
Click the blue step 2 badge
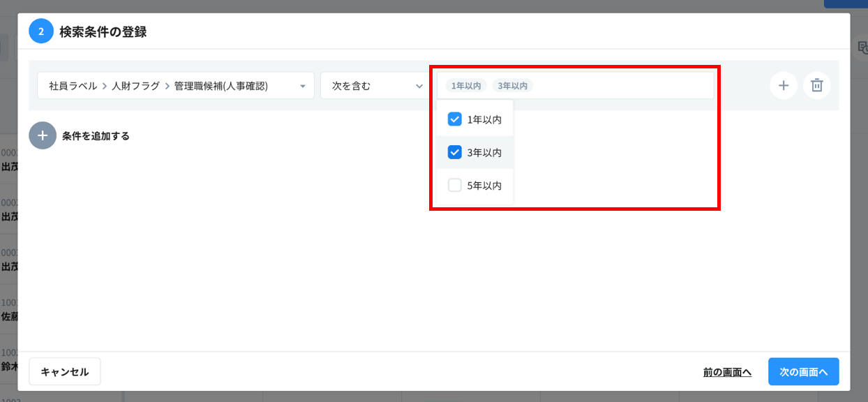point(41,31)
